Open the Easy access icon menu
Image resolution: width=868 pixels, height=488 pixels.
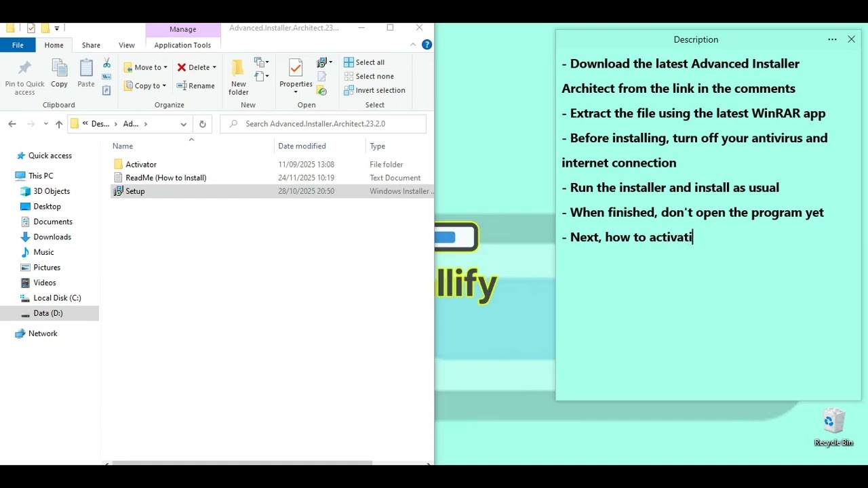coord(262,76)
